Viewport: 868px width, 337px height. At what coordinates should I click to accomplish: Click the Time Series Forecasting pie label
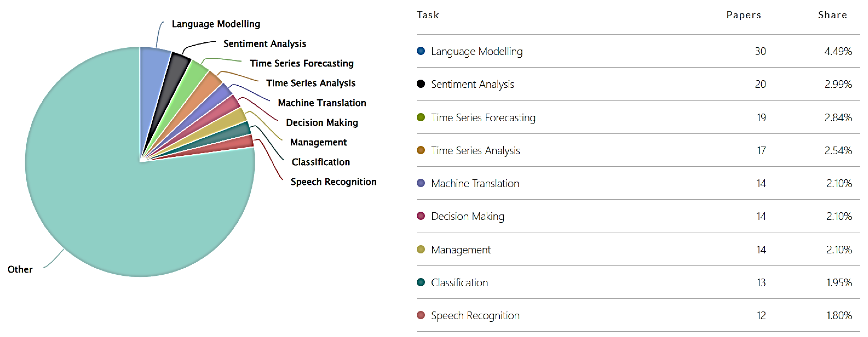click(x=302, y=63)
